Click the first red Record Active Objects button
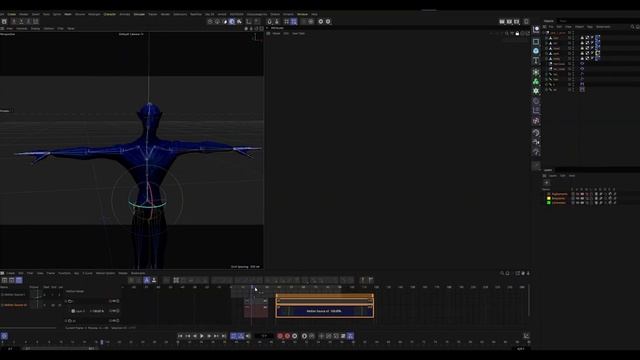 tap(280, 336)
